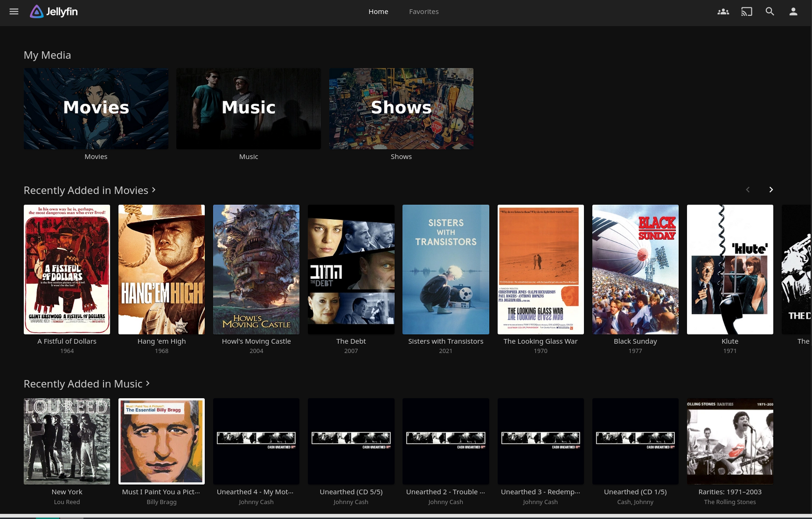Open the search magnifier icon
This screenshot has width=812, height=519.
(770, 12)
